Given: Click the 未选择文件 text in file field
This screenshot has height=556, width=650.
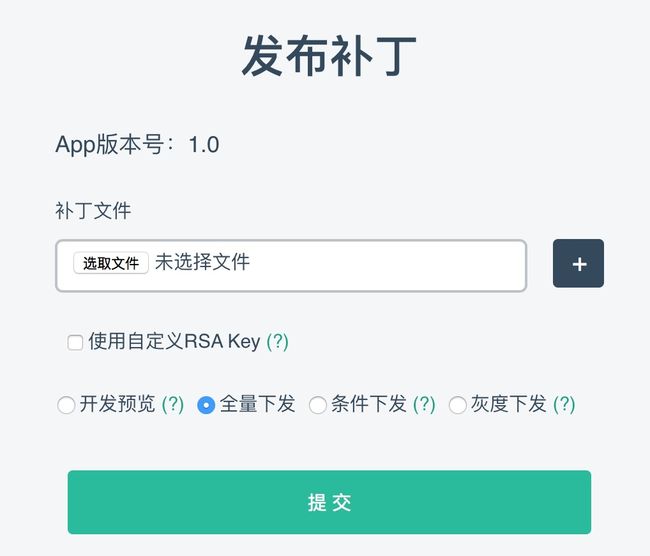Looking at the screenshot, I should [x=203, y=262].
